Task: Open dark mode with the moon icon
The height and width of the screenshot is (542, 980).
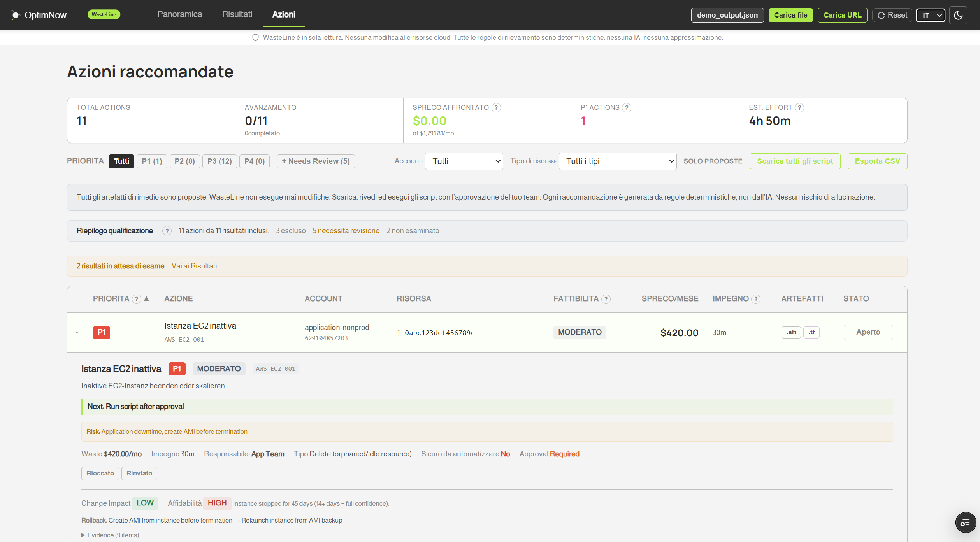Action: [958, 15]
